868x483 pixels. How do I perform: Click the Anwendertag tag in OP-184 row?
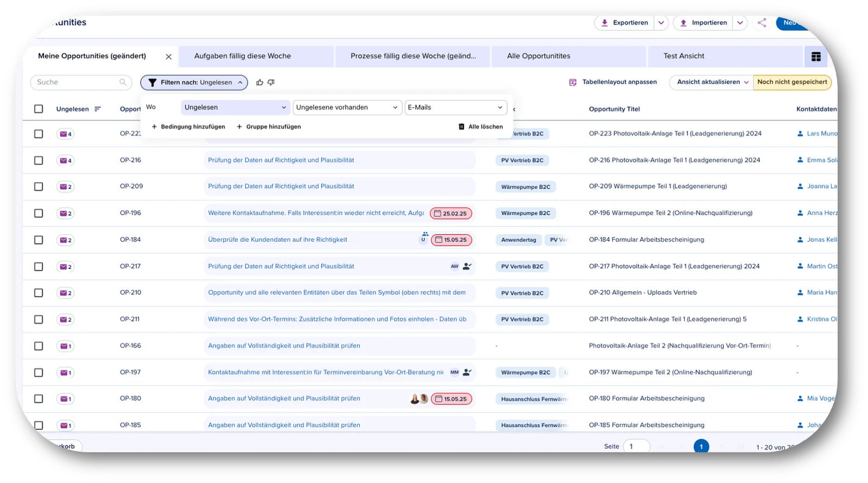pyautogui.click(x=519, y=240)
